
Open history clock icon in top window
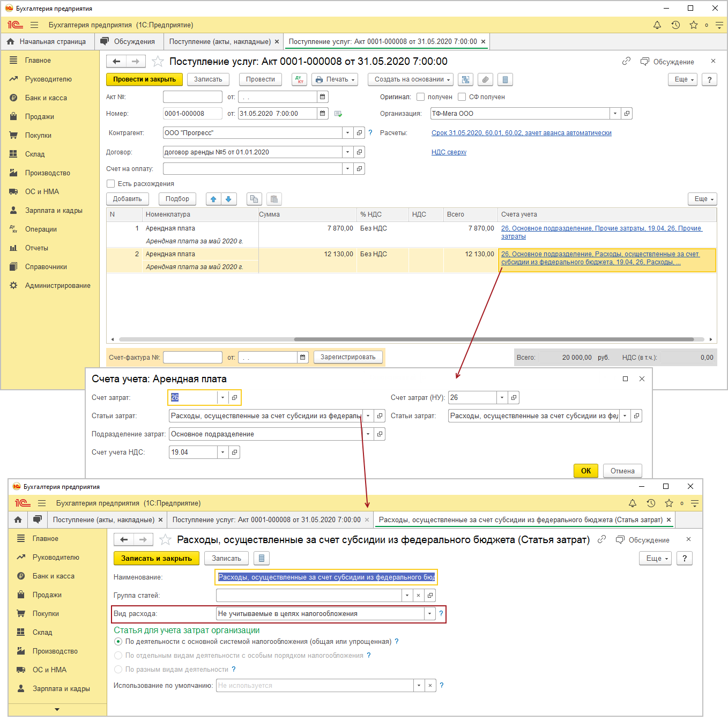click(x=675, y=25)
